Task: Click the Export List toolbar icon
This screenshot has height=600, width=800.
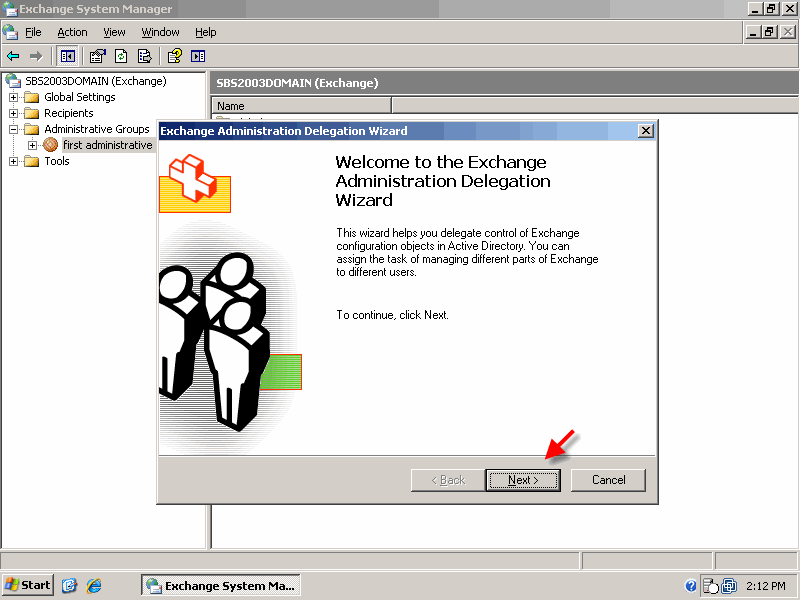Action: coord(144,56)
